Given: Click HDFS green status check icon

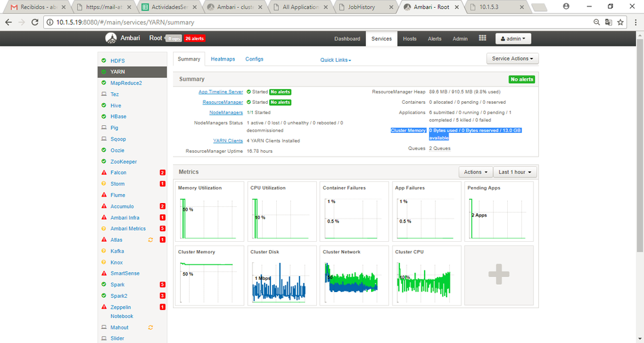Looking at the screenshot, I should pos(104,61).
